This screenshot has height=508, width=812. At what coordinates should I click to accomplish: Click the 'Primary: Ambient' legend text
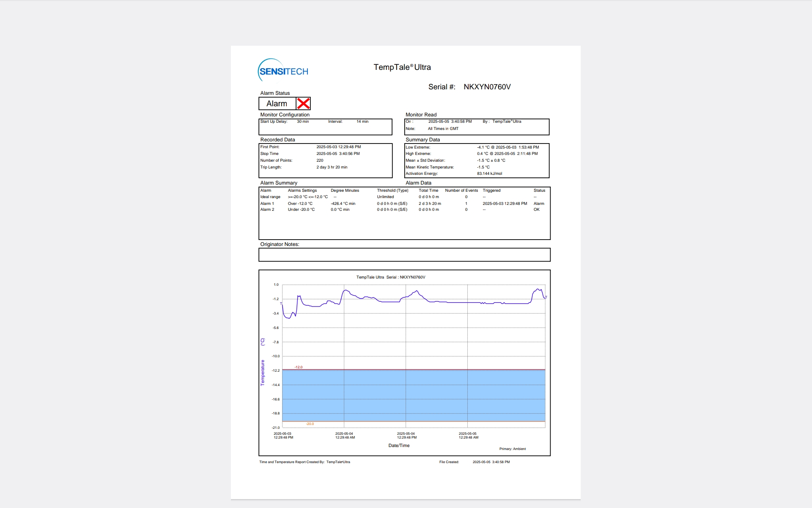click(513, 449)
